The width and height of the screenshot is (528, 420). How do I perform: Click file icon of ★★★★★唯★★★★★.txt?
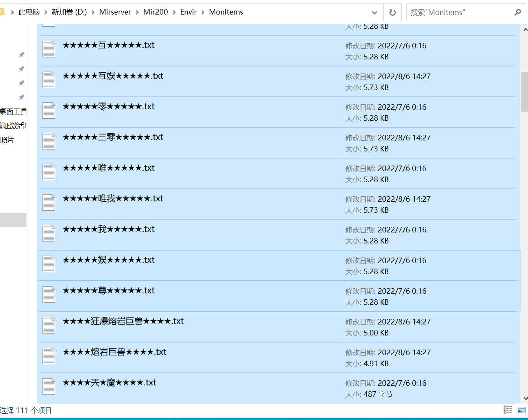(x=49, y=172)
